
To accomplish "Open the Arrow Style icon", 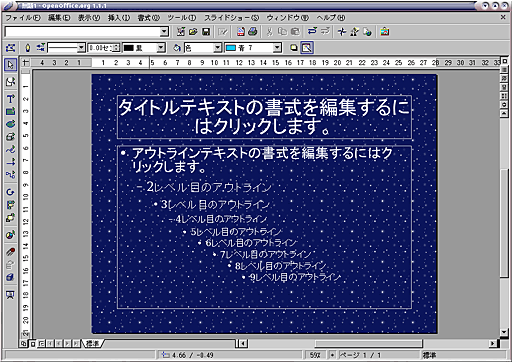I will [x=40, y=48].
